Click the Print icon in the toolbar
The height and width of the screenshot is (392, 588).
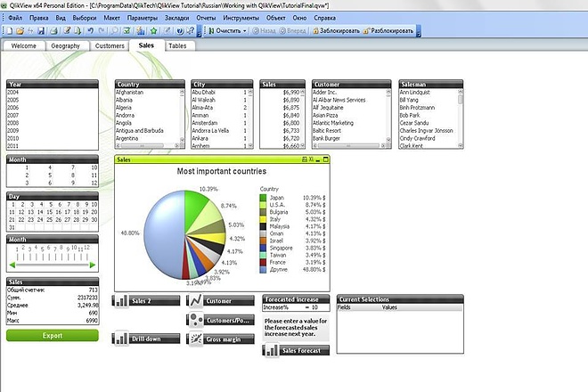(x=53, y=31)
